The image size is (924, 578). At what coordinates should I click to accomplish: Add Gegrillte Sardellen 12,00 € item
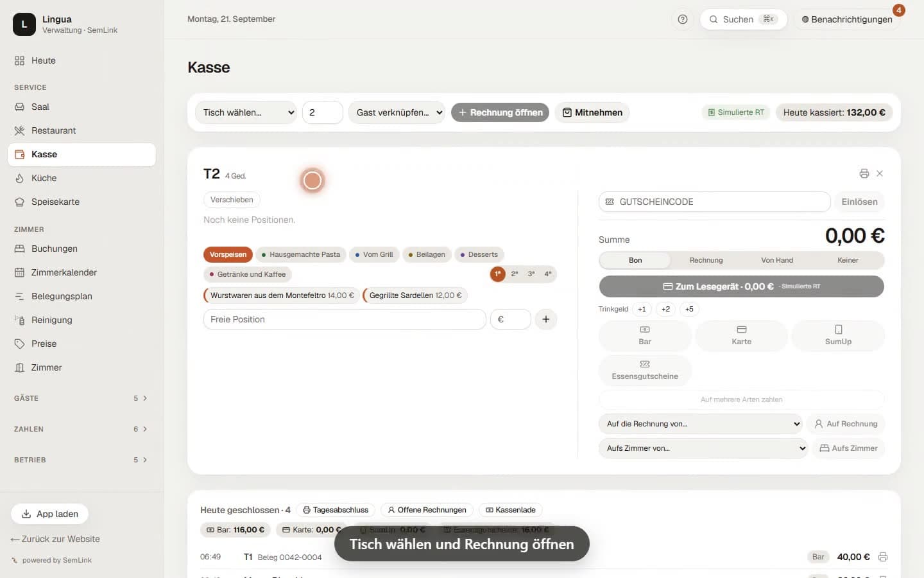415,295
